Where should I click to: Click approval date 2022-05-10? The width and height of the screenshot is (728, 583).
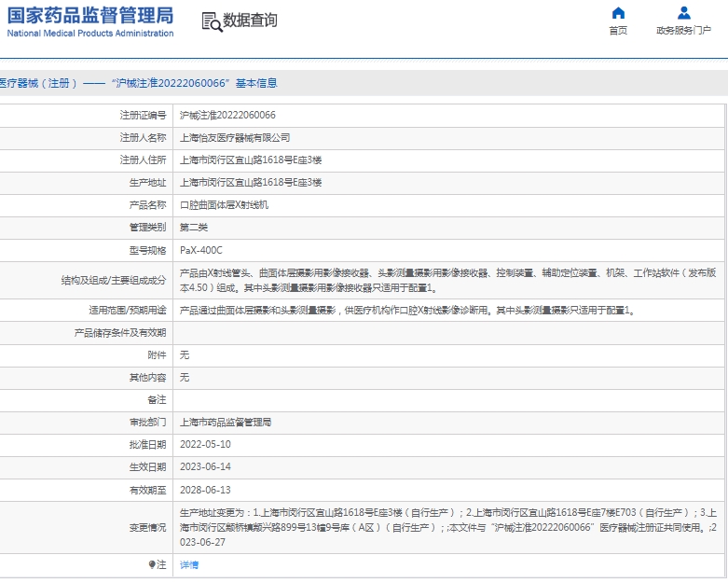pyautogui.click(x=205, y=445)
